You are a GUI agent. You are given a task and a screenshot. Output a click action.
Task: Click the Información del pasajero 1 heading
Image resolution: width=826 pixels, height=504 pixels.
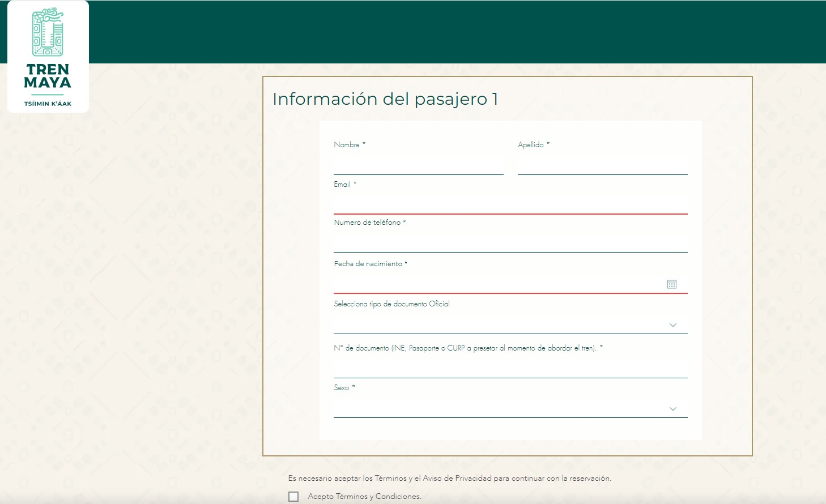click(x=385, y=99)
